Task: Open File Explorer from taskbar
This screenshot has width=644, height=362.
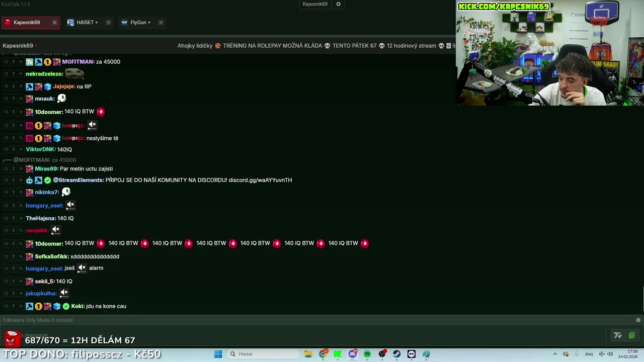Action: pyautogui.click(x=308, y=354)
